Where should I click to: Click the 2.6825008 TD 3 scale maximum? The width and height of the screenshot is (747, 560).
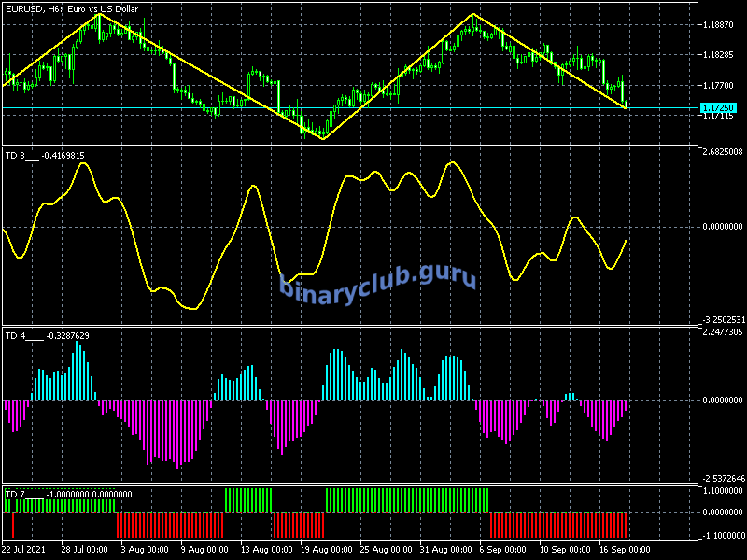click(x=722, y=151)
